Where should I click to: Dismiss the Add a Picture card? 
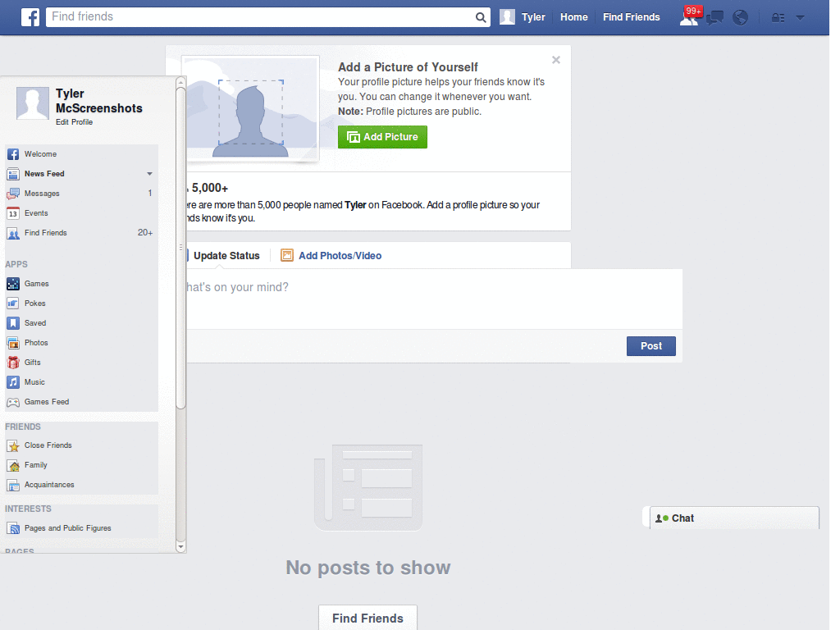pos(556,60)
